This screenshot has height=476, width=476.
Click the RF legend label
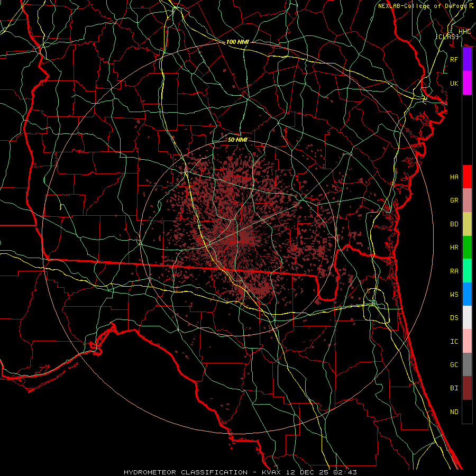pos(454,59)
